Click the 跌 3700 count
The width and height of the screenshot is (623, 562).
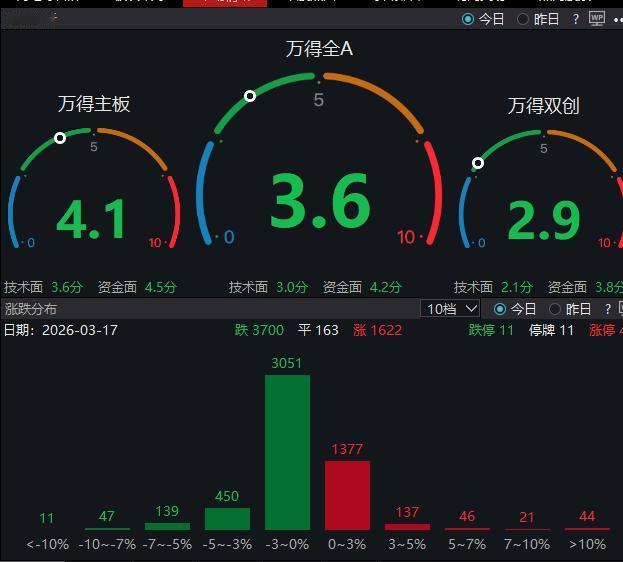click(x=259, y=330)
